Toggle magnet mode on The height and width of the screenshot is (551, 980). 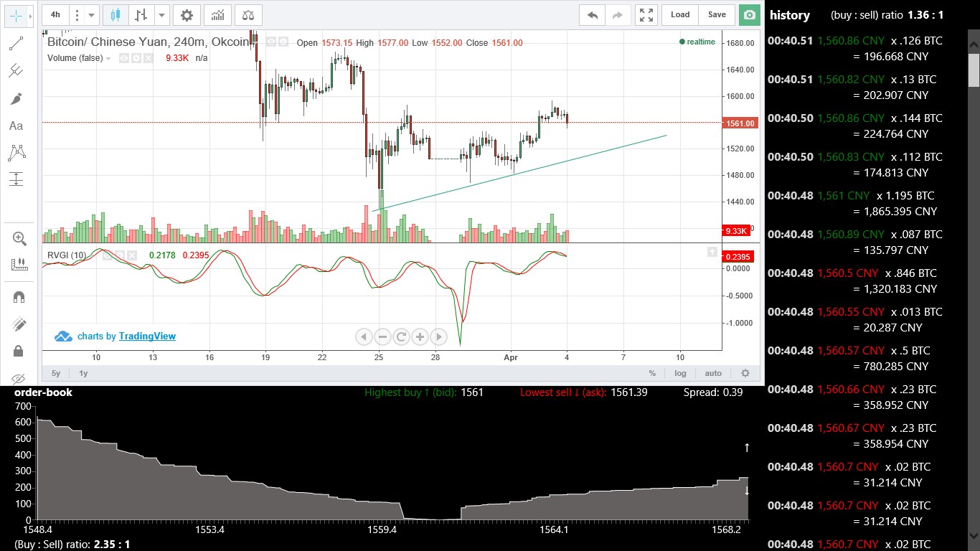[x=19, y=297]
